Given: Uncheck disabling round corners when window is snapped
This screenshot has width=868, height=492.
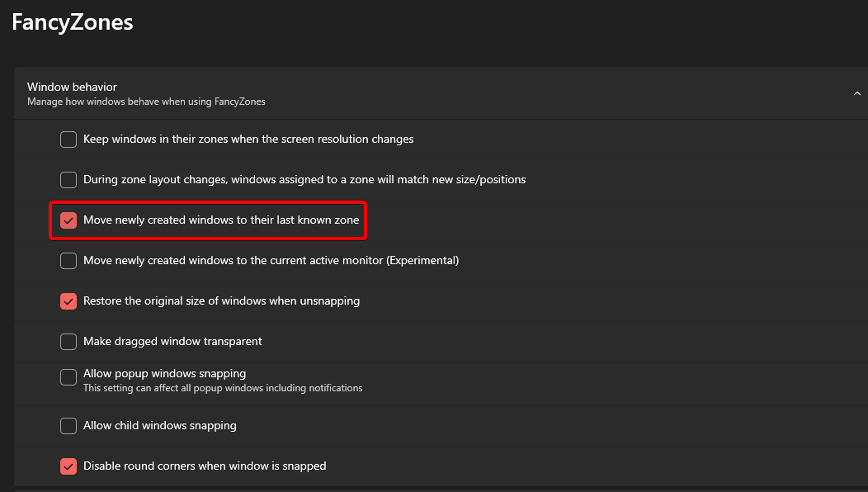Looking at the screenshot, I should [x=68, y=466].
